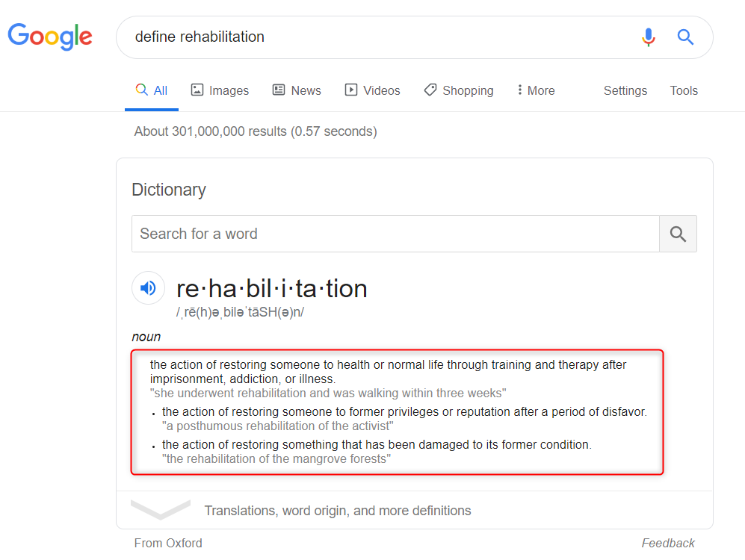Focus the Search for a word field
The image size is (745, 560).
pyautogui.click(x=395, y=234)
